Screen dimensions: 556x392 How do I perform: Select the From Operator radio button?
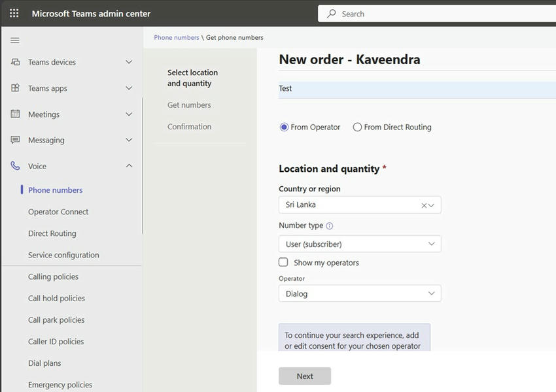pos(284,127)
